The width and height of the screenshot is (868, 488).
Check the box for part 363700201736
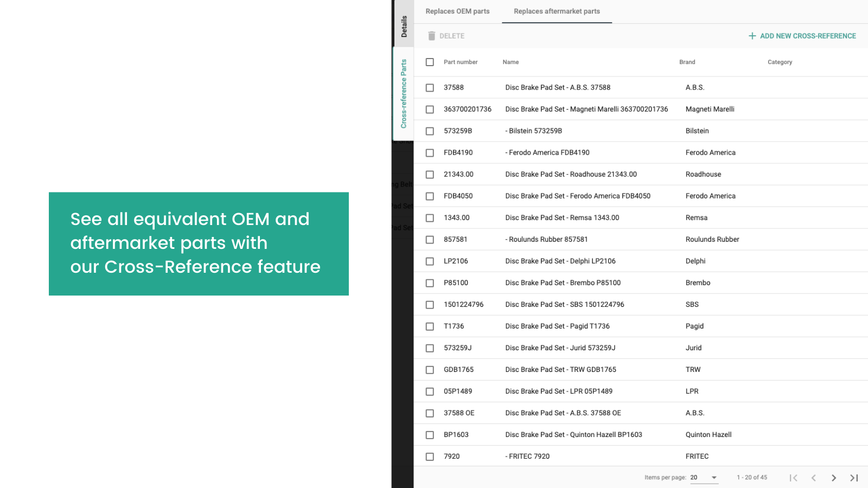click(x=430, y=109)
